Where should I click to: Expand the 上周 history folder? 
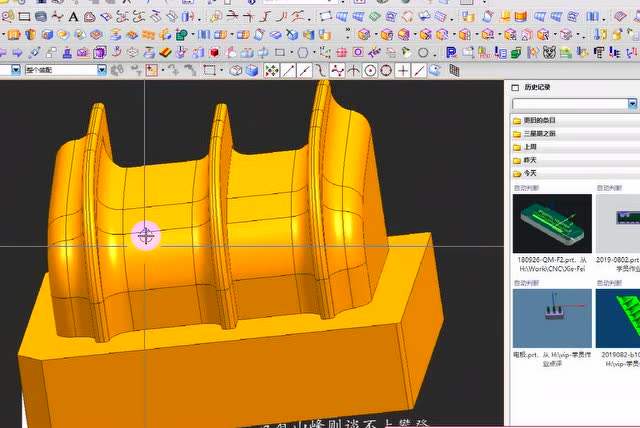tap(530, 146)
